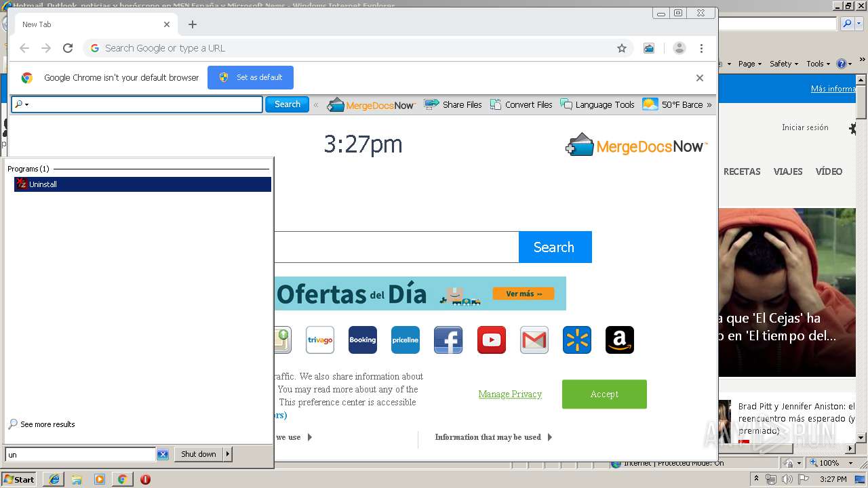Click the Shut down button
868x488 pixels.
tap(199, 455)
